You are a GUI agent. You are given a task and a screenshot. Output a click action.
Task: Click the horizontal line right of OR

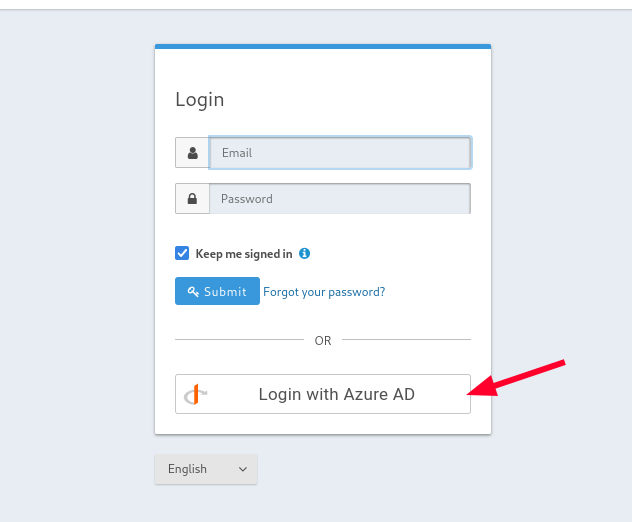[406, 339]
